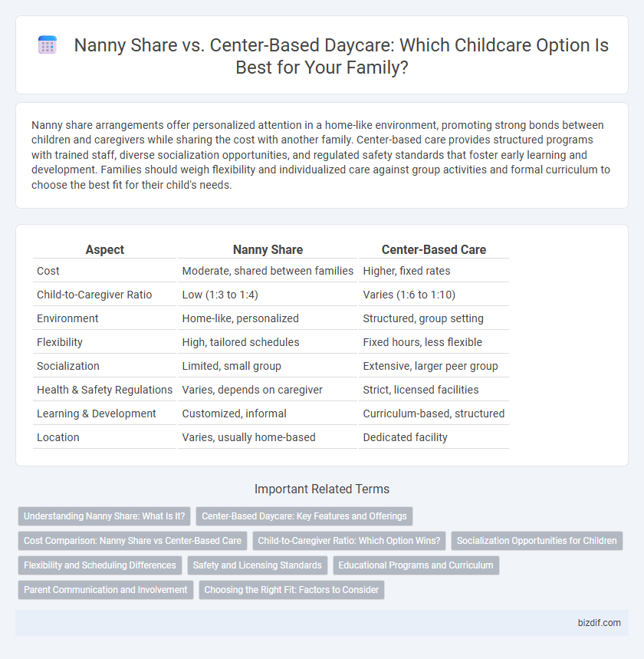Click 'Curriculum-based, structured' cell
This screenshot has width=644, height=659.
pos(433,414)
